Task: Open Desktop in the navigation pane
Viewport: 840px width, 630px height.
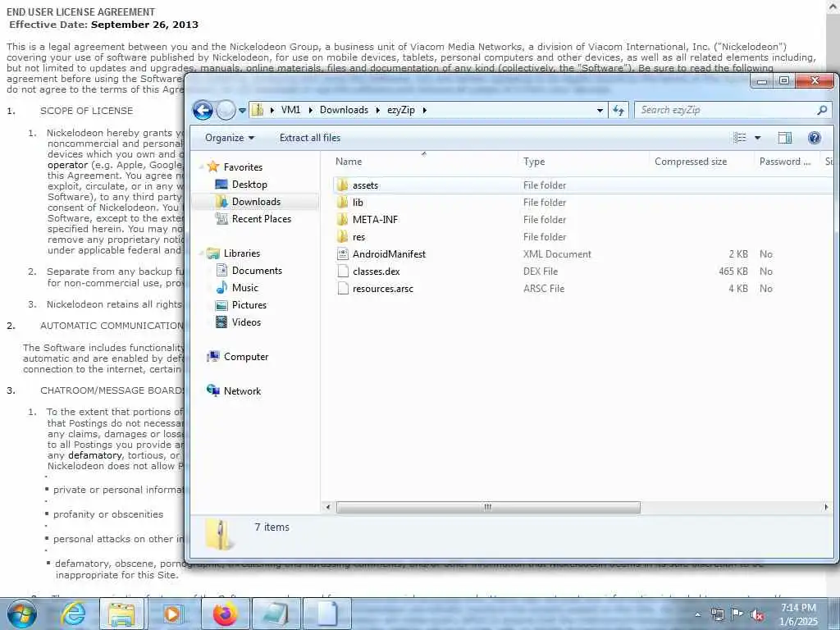Action: (x=249, y=185)
